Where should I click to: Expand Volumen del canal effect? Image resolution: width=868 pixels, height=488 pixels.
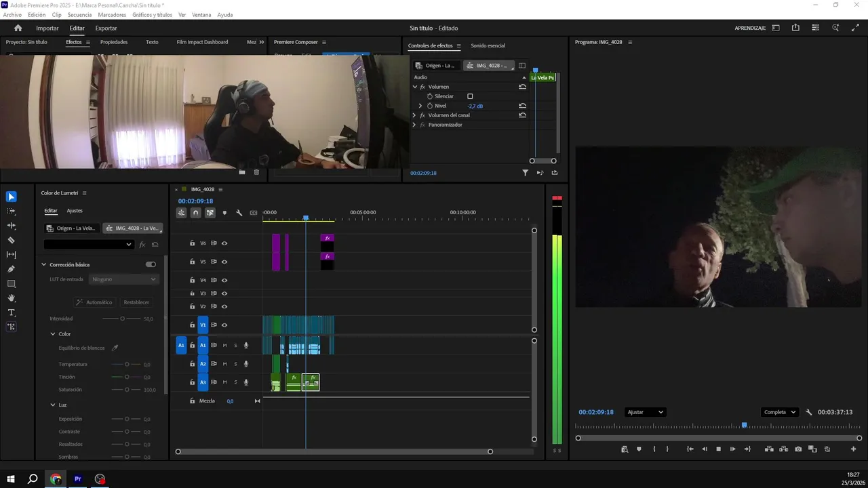pos(414,115)
